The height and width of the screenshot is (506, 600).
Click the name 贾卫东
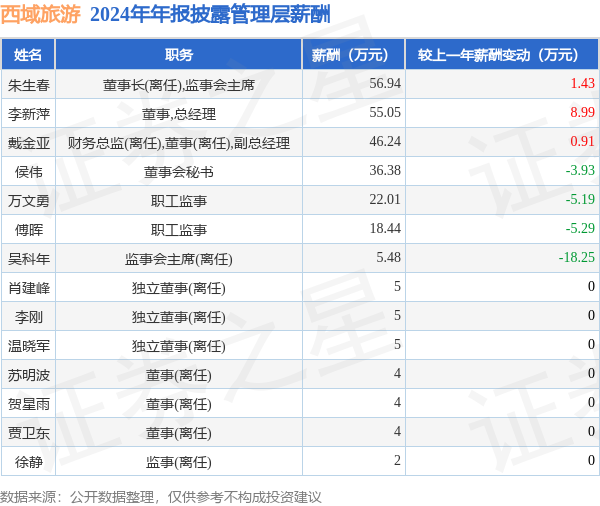(x=29, y=434)
